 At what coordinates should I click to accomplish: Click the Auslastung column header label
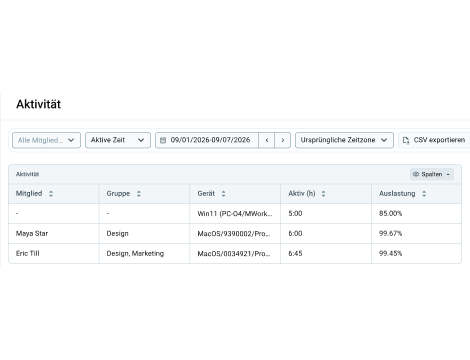point(397,193)
